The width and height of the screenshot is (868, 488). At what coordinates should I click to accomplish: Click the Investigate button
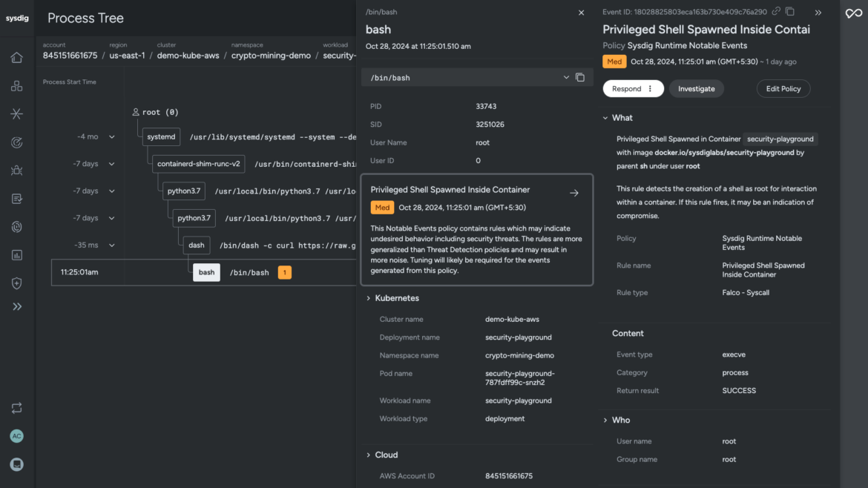(x=697, y=88)
